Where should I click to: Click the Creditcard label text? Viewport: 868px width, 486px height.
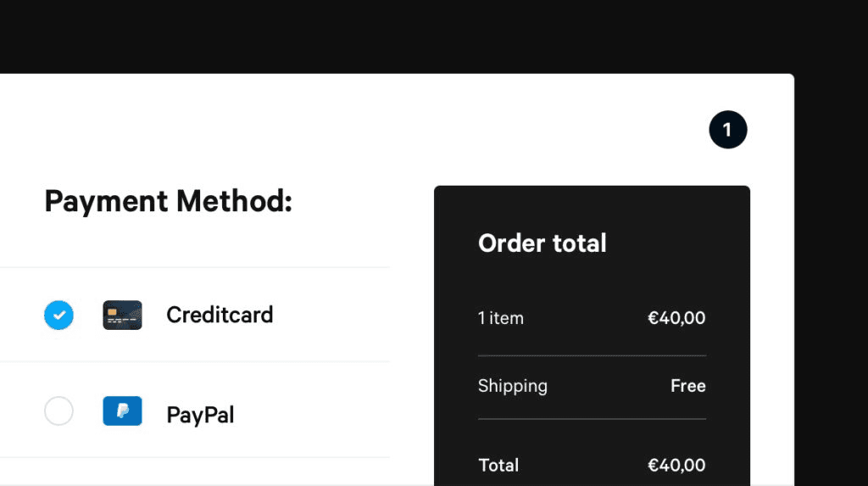(220, 316)
